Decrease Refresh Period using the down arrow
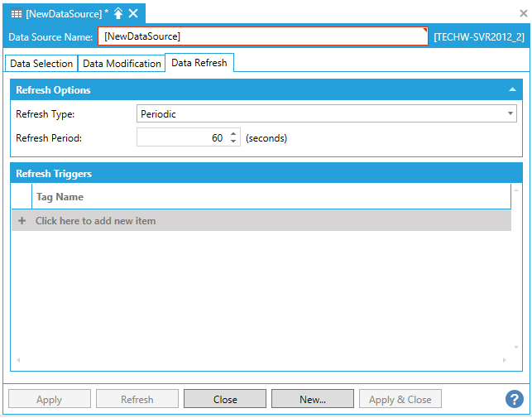 [x=233, y=142]
